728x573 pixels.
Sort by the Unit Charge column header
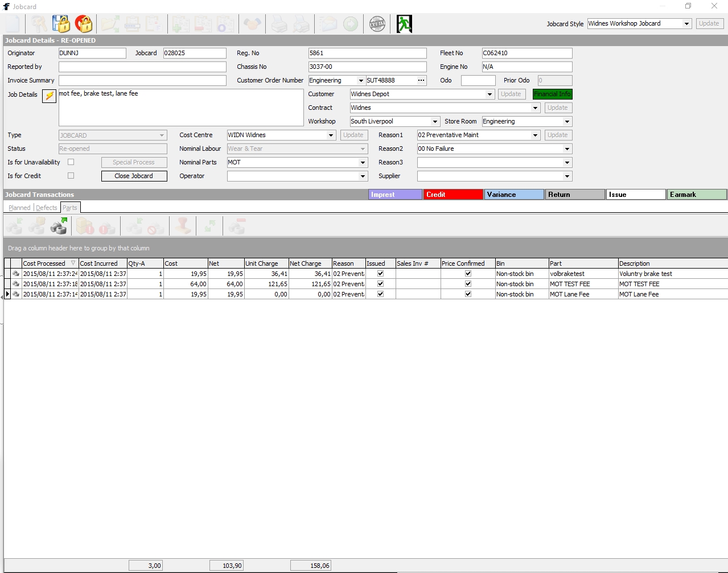[x=266, y=263]
